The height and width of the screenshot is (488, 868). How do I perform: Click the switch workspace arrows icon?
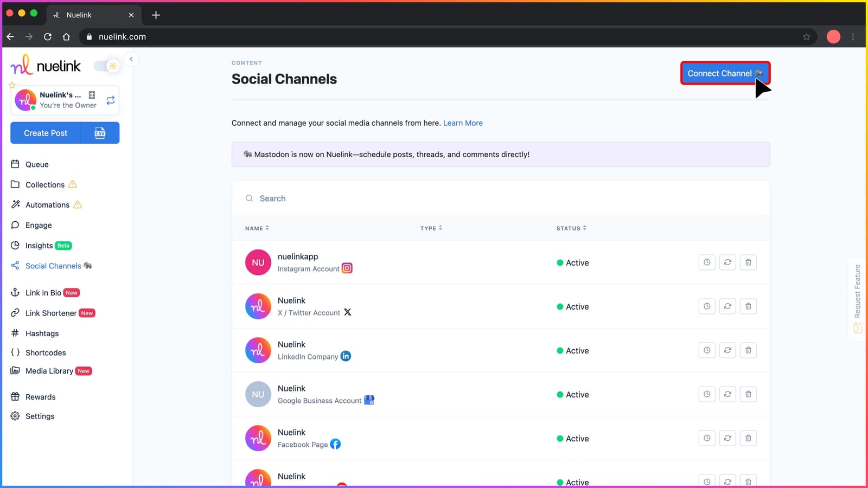tap(110, 100)
